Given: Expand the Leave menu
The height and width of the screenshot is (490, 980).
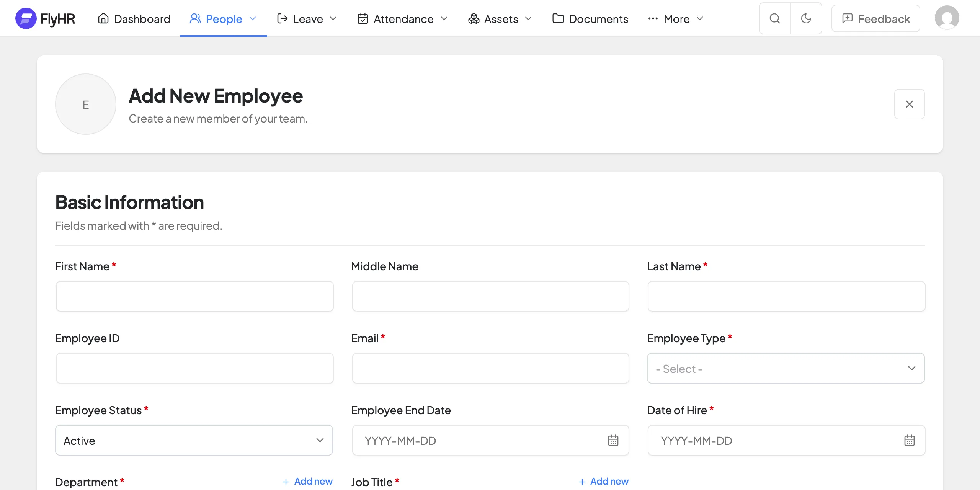Looking at the screenshot, I should [x=307, y=18].
